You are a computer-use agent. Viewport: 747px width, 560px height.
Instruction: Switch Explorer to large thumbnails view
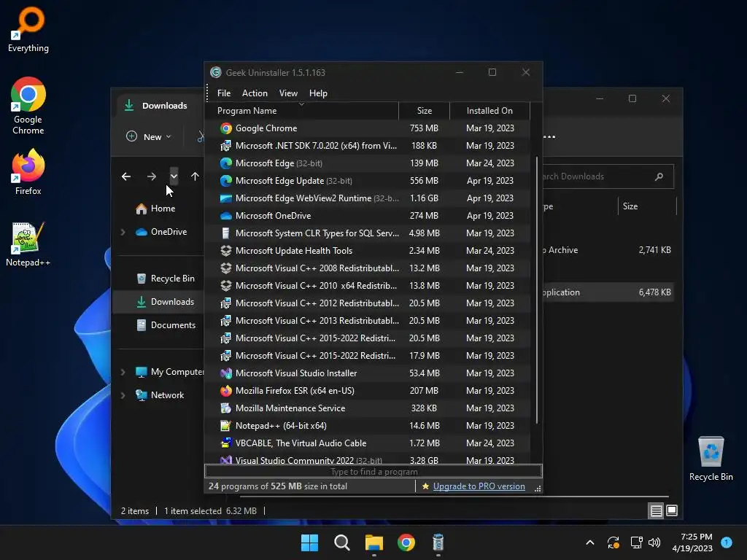(x=672, y=511)
